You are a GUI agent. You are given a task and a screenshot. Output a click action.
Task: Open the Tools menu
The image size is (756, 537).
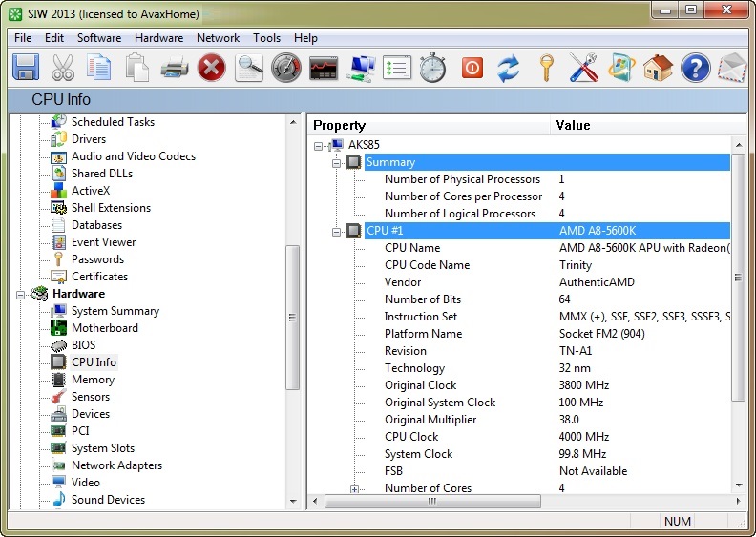click(266, 38)
